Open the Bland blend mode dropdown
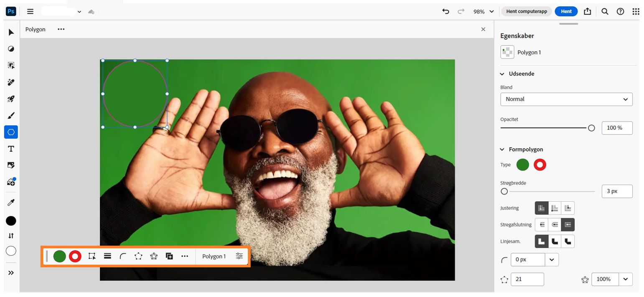 [x=566, y=99]
